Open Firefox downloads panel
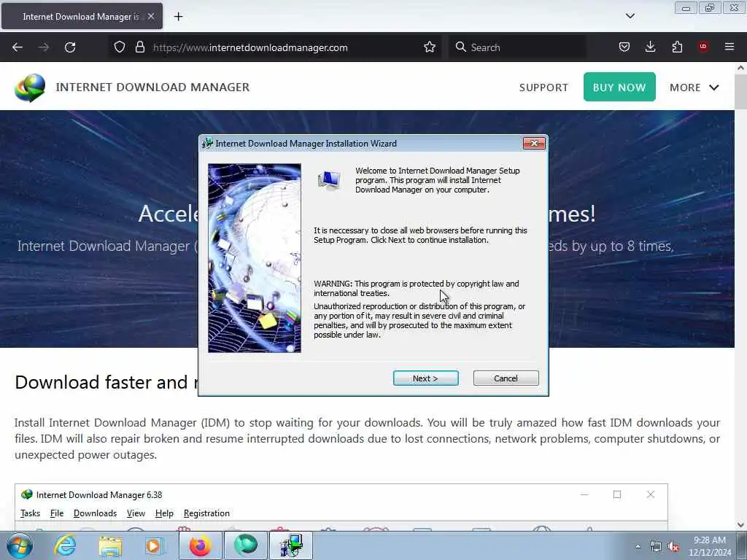The image size is (747, 560). click(x=650, y=47)
